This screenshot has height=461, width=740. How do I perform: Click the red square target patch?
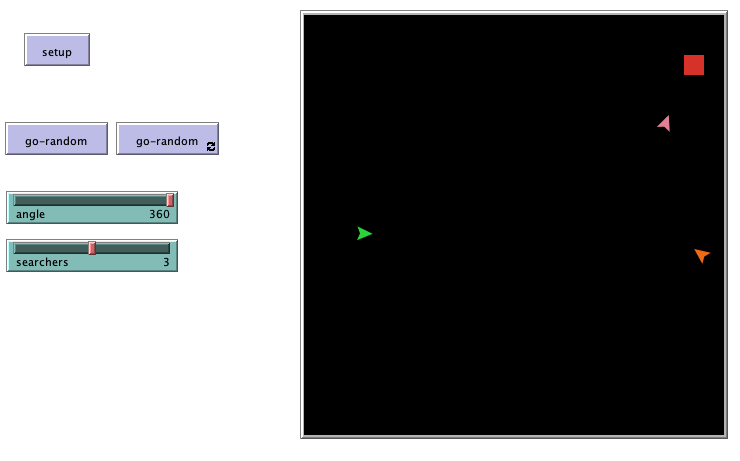[x=694, y=65]
